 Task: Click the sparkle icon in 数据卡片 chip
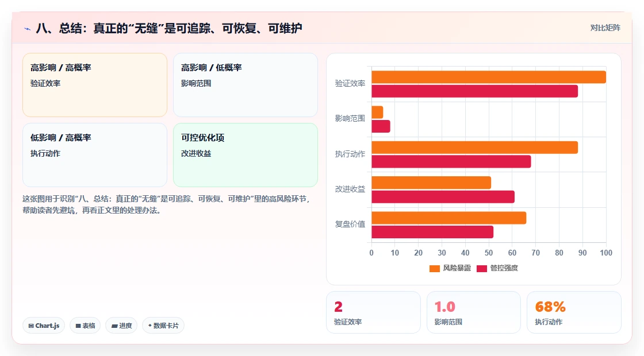click(x=150, y=326)
